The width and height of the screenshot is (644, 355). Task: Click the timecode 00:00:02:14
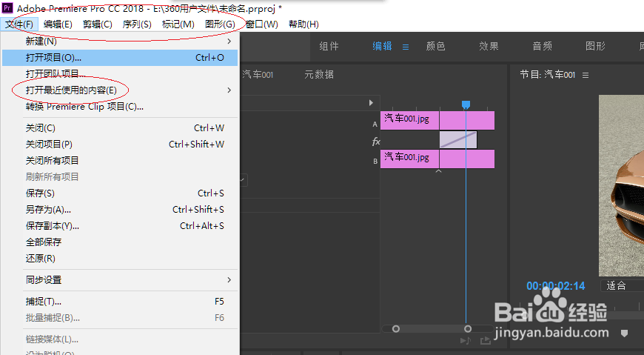pyautogui.click(x=556, y=286)
